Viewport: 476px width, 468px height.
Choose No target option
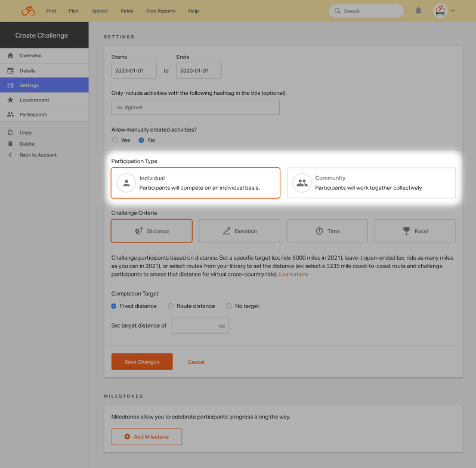click(229, 306)
